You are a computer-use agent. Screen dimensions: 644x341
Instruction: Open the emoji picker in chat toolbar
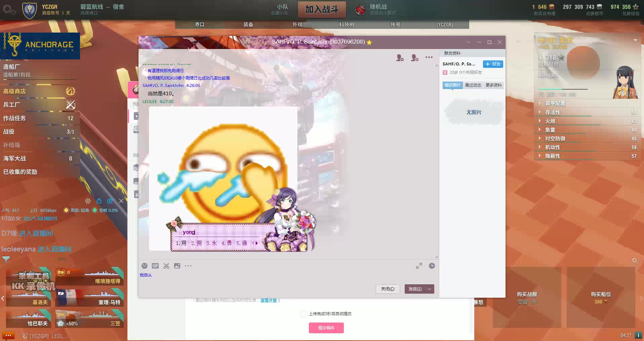click(145, 266)
